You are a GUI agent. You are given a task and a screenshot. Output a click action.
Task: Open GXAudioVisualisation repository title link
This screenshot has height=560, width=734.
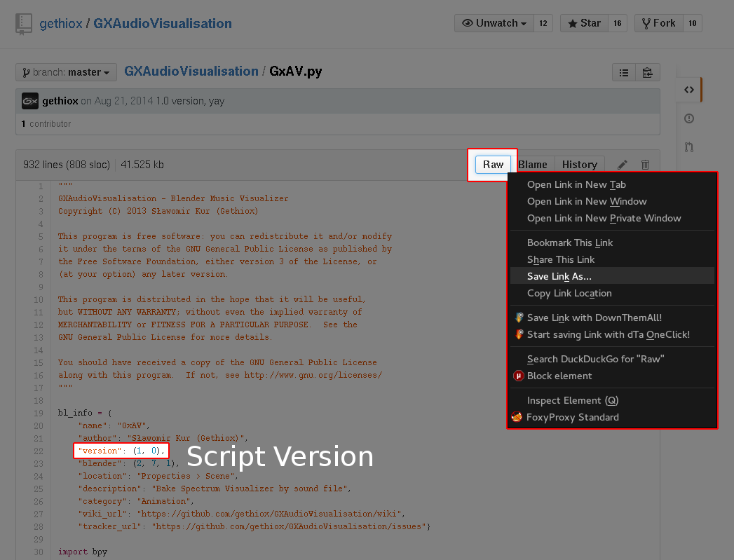(x=163, y=23)
